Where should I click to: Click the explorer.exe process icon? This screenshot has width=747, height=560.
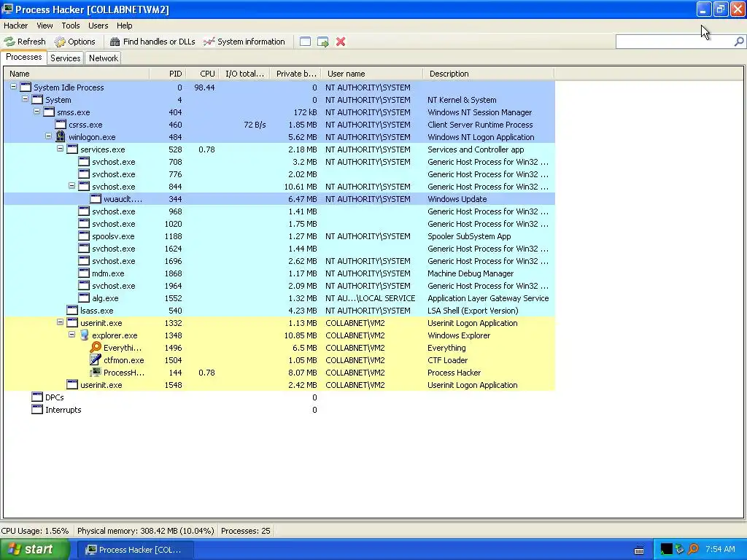pyautogui.click(x=84, y=335)
